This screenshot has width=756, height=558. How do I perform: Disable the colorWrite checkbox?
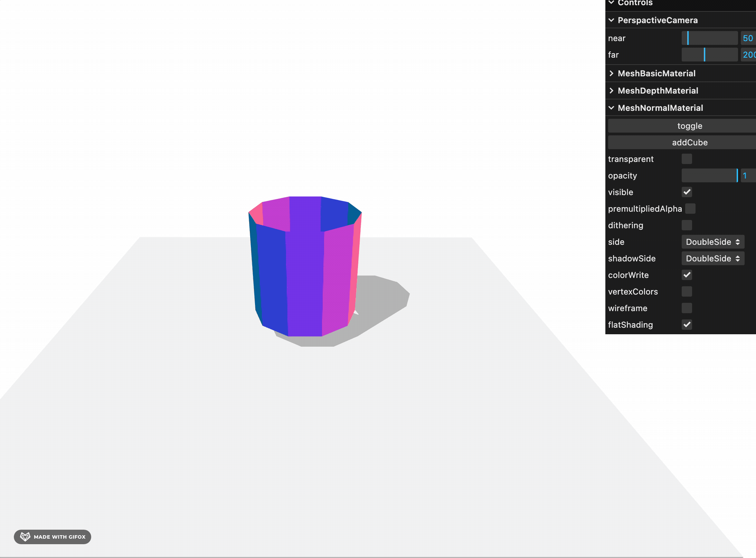[687, 275]
